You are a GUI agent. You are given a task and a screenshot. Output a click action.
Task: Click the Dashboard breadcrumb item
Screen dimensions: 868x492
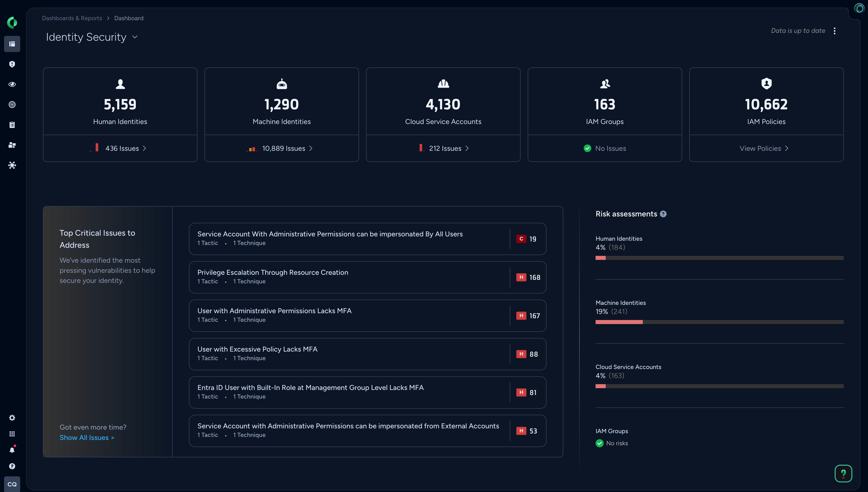129,18
